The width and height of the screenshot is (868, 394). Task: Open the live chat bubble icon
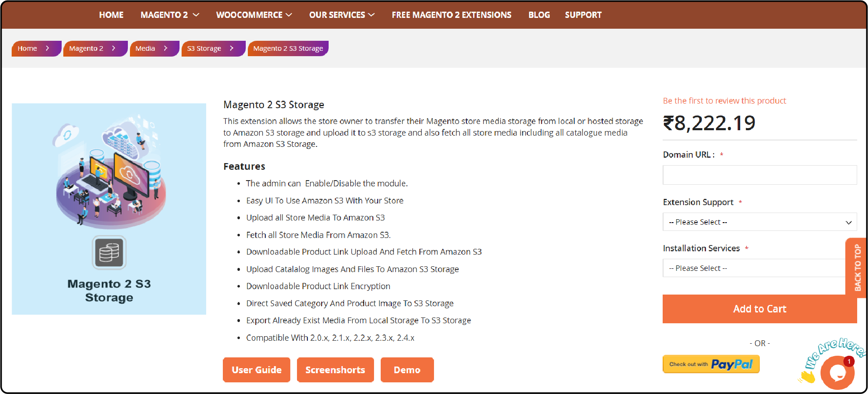pos(837,372)
